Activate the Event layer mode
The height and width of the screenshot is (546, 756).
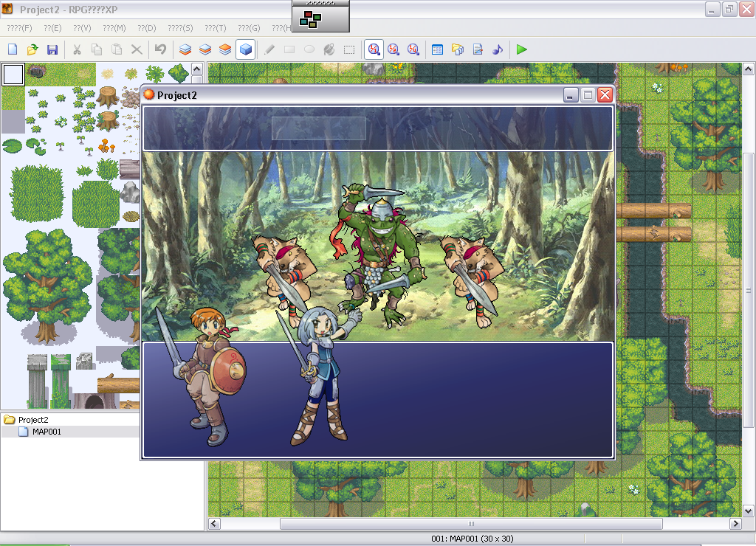[x=245, y=49]
